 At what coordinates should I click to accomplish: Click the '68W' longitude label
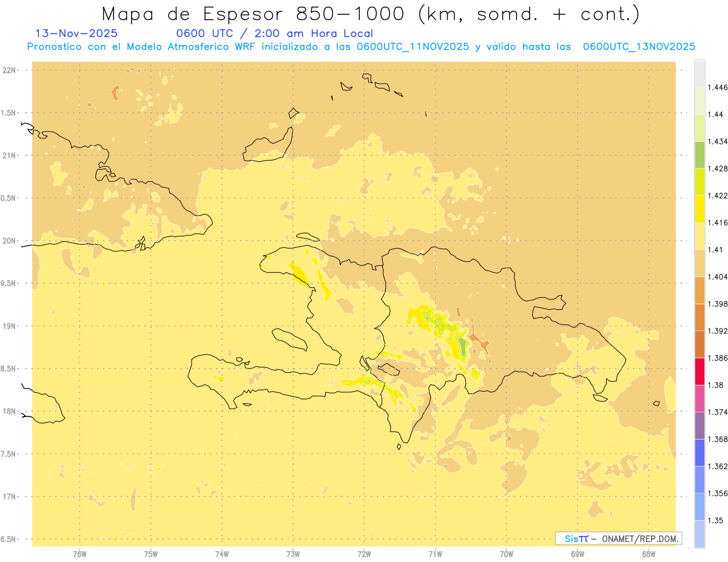[649, 554]
